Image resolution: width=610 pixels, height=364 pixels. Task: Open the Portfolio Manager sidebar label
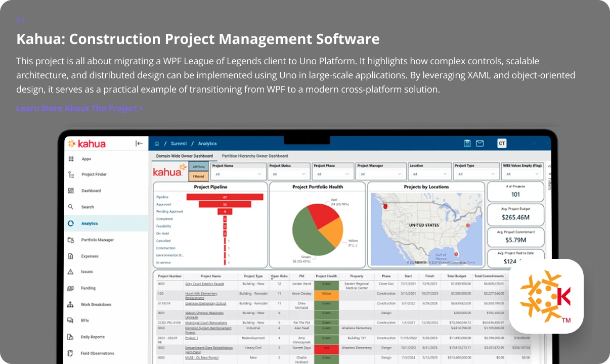[98, 240]
